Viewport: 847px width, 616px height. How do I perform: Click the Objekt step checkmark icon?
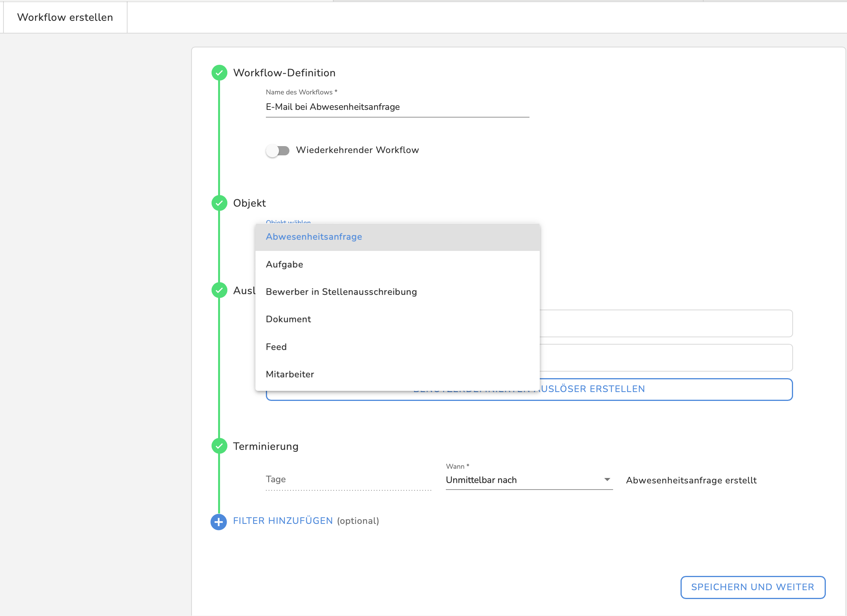(x=219, y=203)
